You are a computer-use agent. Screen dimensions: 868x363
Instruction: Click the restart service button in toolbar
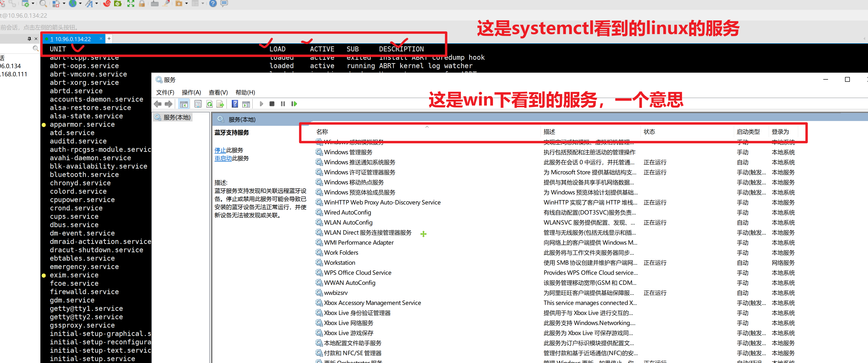click(x=294, y=104)
